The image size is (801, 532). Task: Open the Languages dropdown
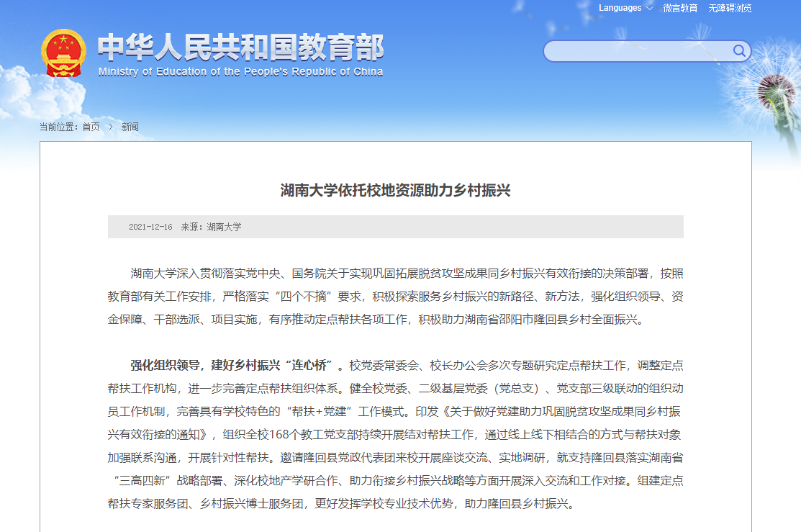[x=625, y=8]
